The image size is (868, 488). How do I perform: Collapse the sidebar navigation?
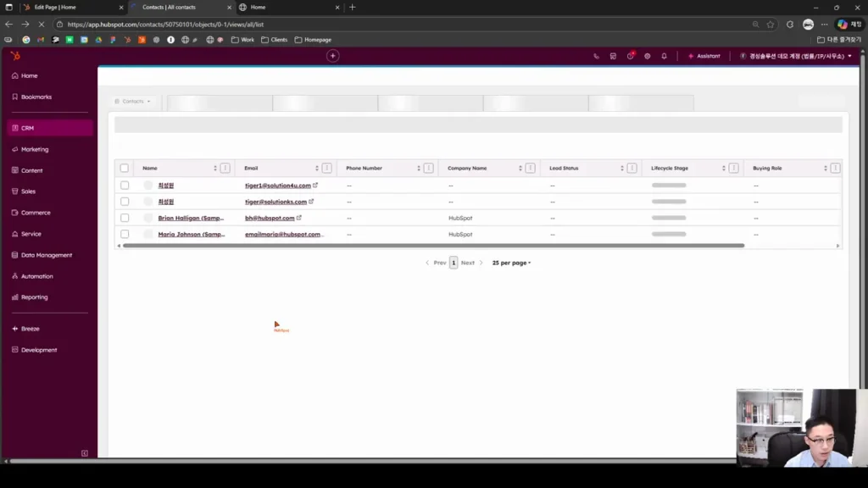[x=85, y=453]
